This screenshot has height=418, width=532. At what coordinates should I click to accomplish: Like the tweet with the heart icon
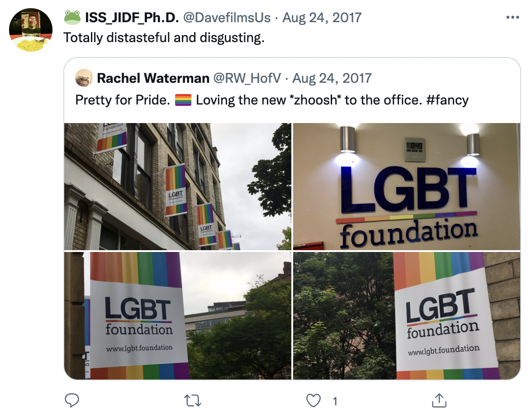[313, 401]
